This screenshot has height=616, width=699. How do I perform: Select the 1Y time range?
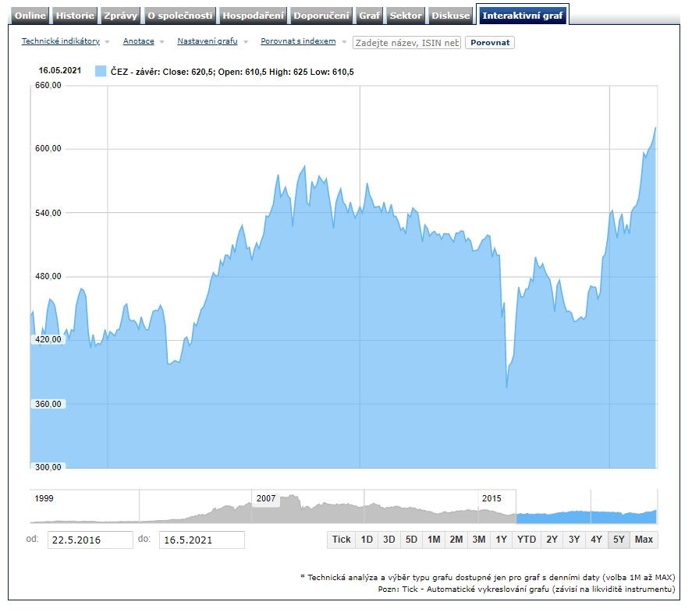[x=502, y=540]
